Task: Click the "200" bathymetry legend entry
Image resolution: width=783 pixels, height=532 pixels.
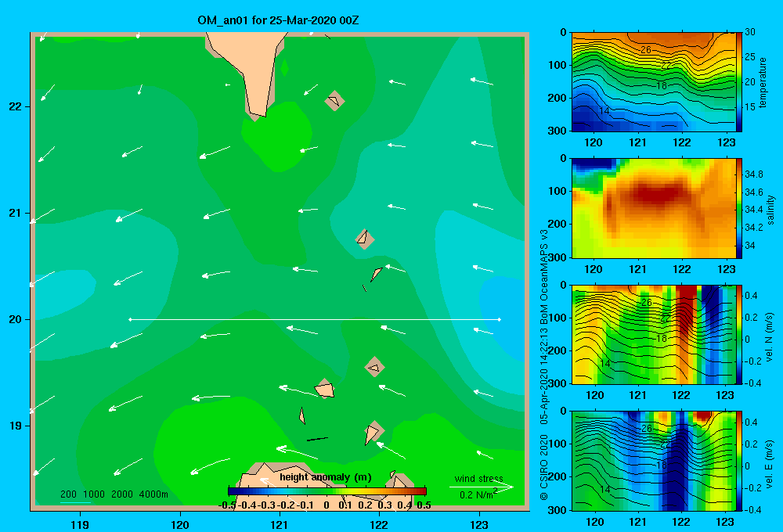Action: (x=68, y=494)
